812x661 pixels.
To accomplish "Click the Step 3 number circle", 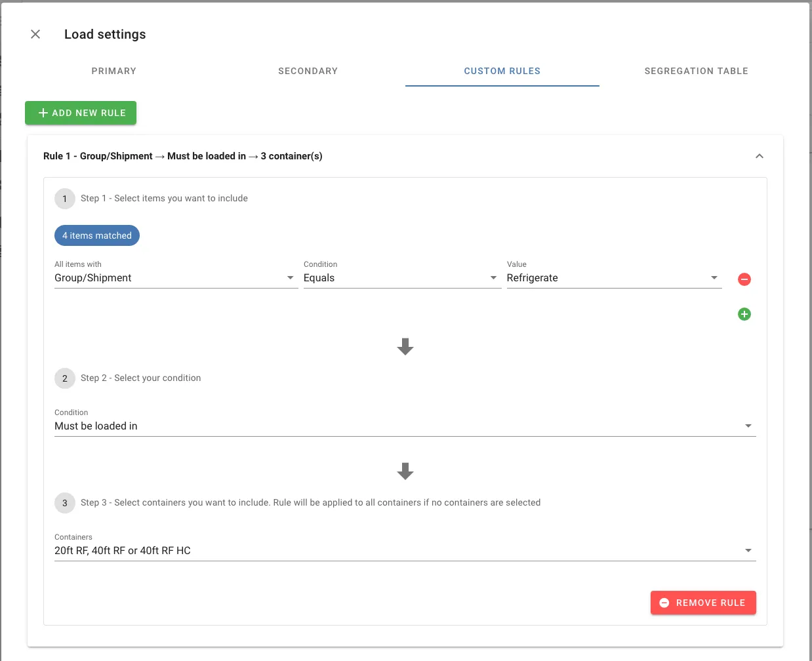I will coord(65,503).
